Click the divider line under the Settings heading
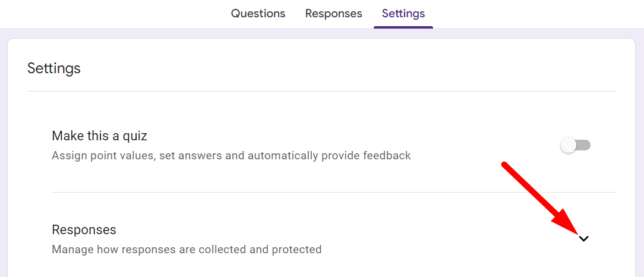This screenshot has height=277, width=644. 321,91
